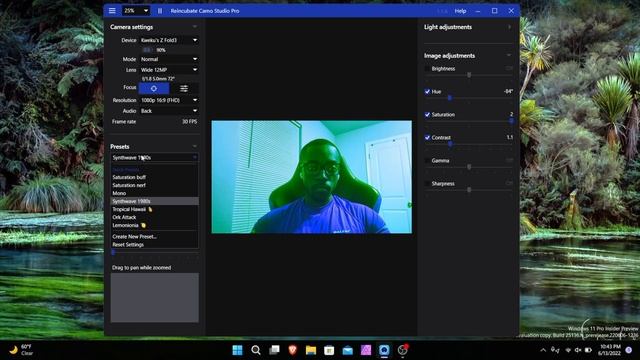Click the Sharpness slider handle
This screenshot has width=640, height=360.
(x=469, y=190)
